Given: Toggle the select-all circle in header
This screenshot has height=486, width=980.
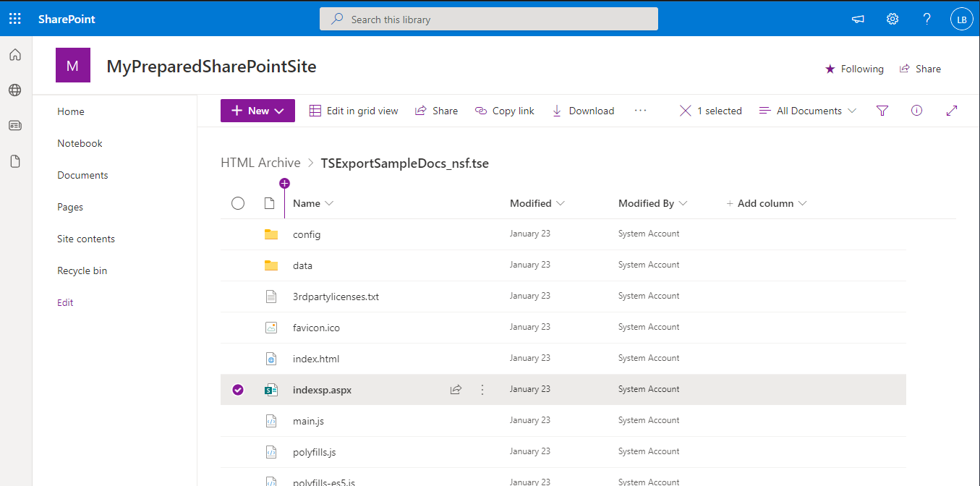Looking at the screenshot, I should tap(238, 203).
